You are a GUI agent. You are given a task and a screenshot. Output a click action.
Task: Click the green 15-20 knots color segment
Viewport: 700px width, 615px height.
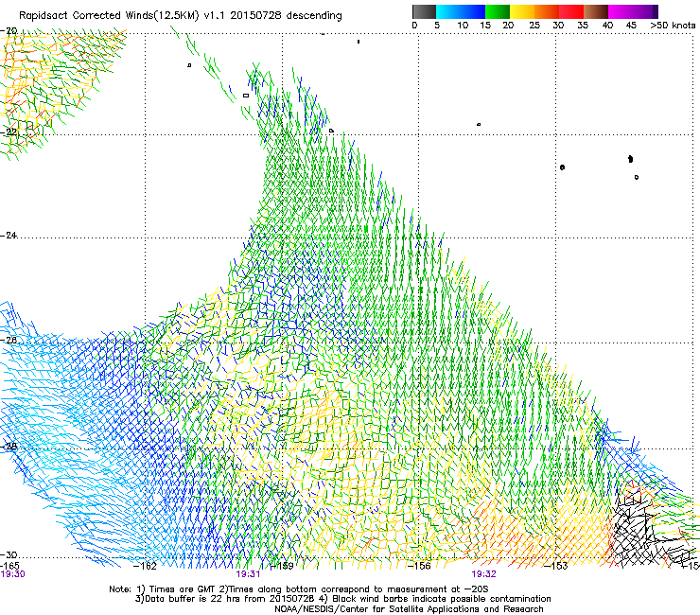click(498, 11)
